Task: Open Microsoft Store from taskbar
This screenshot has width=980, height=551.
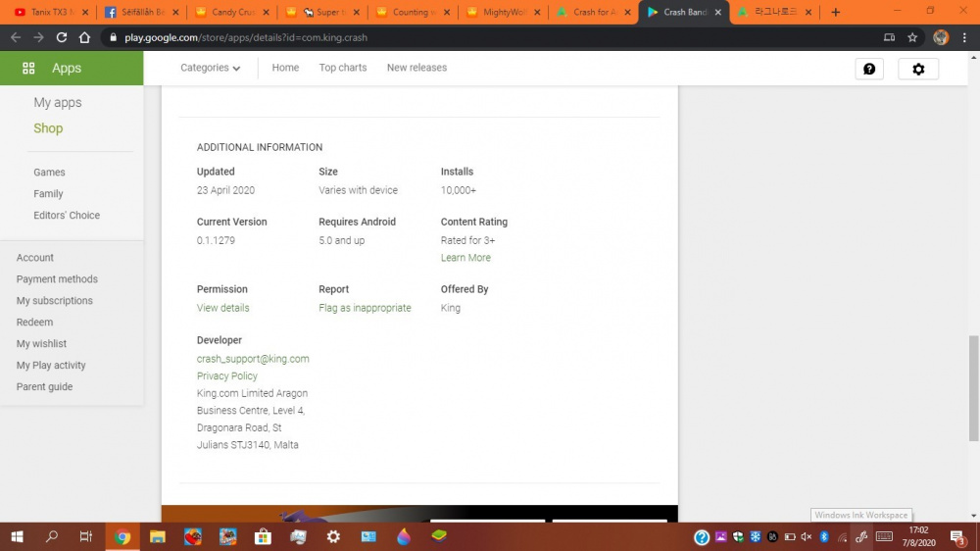Action: coord(263,536)
